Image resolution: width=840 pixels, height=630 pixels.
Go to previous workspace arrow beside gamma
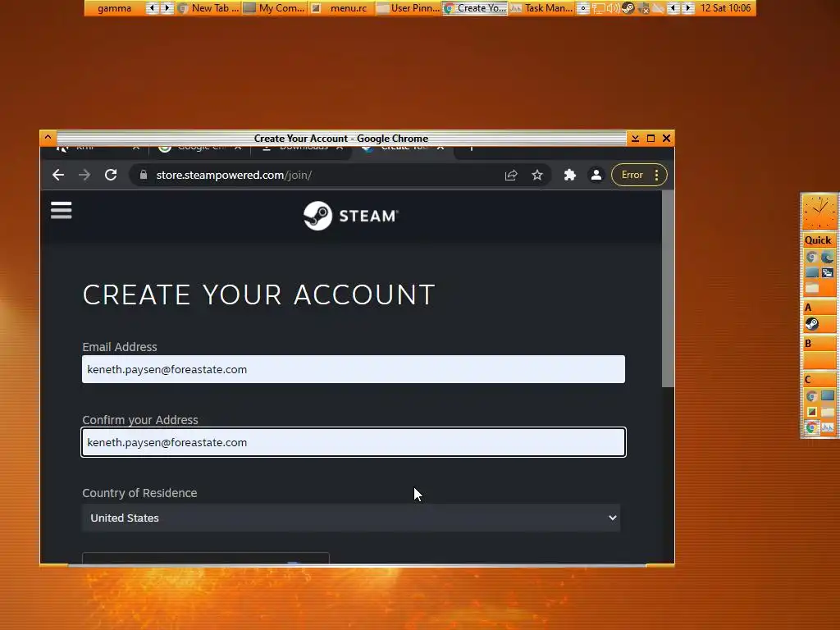click(152, 8)
